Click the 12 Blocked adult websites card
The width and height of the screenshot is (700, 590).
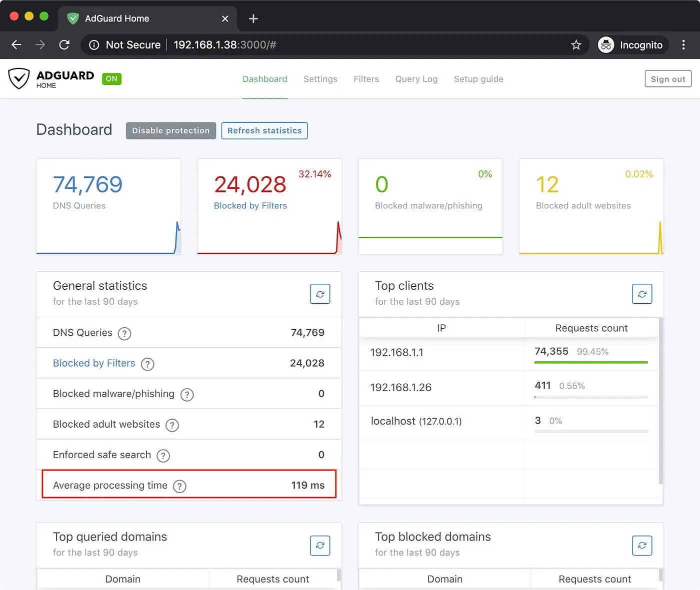(x=591, y=206)
